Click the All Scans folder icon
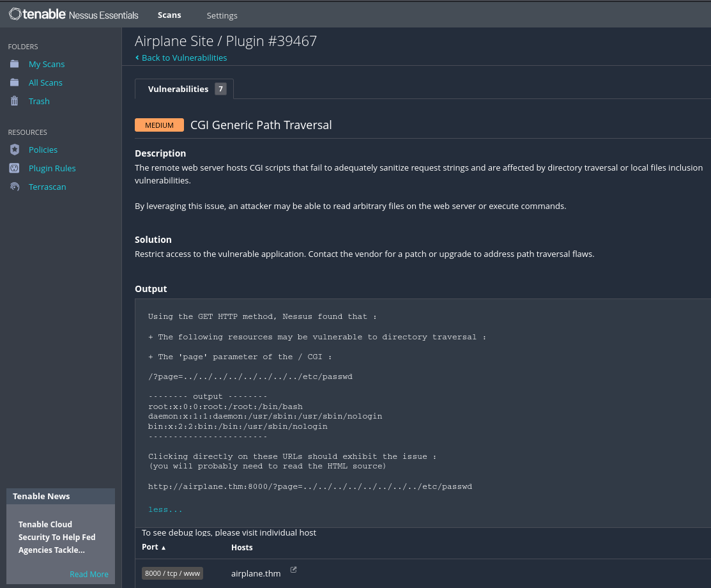The image size is (711, 588). tap(15, 82)
